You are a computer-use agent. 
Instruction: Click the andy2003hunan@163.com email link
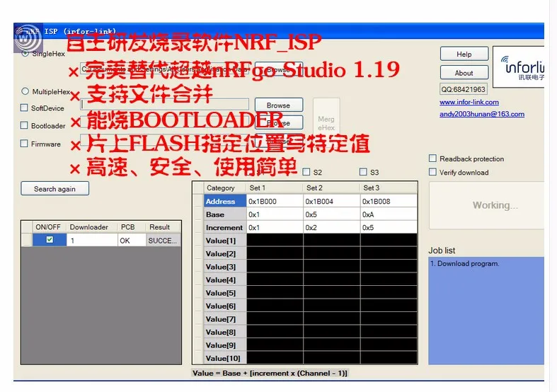(x=482, y=114)
